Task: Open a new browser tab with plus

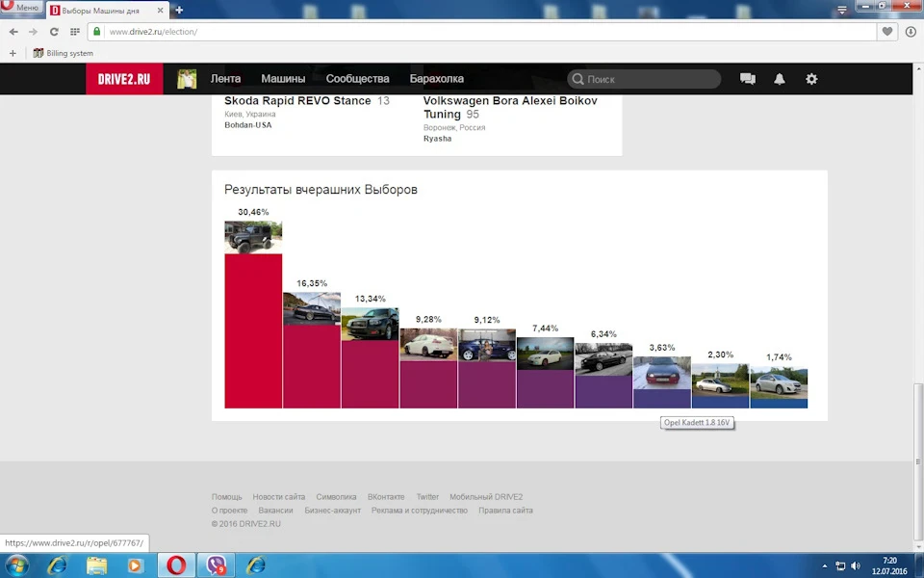Action: coord(179,10)
